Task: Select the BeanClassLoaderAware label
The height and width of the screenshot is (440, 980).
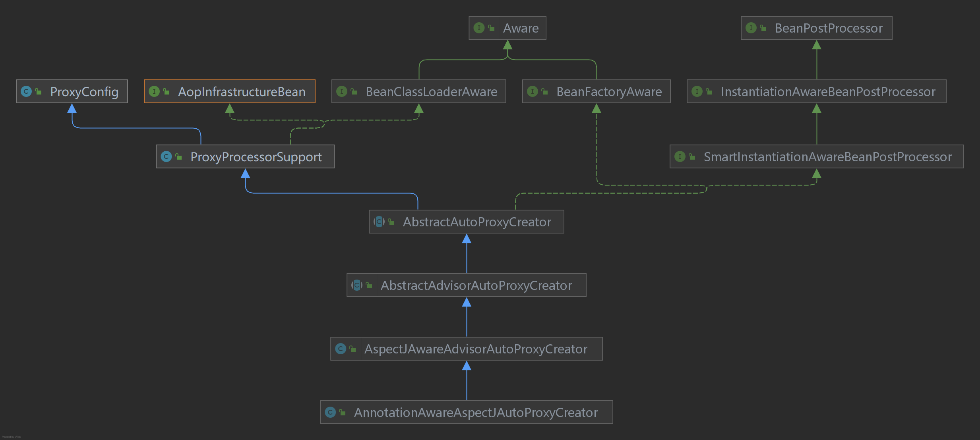Action: click(x=432, y=92)
